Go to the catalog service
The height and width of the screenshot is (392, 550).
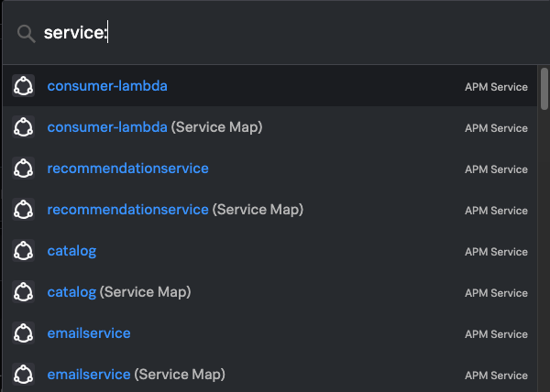tap(71, 251)
